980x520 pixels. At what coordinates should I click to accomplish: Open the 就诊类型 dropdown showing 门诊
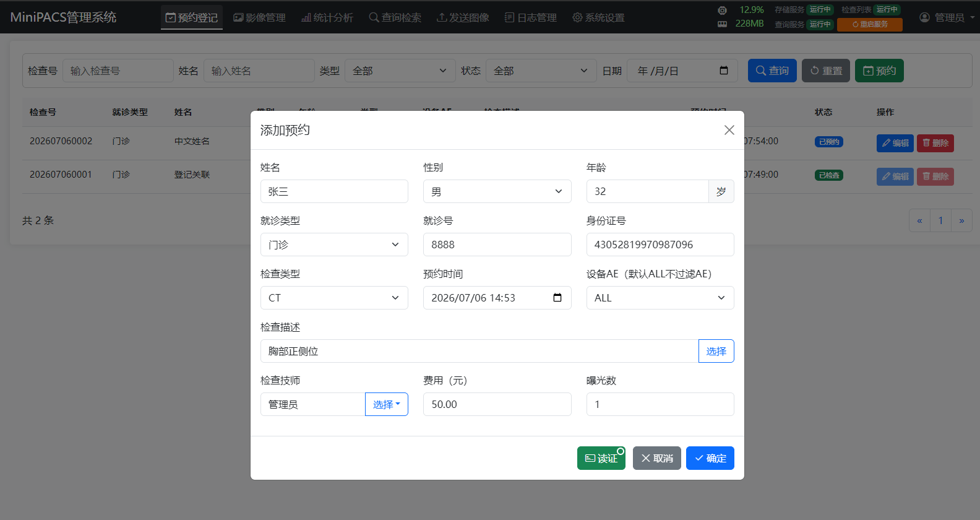[x=334, y=245]
